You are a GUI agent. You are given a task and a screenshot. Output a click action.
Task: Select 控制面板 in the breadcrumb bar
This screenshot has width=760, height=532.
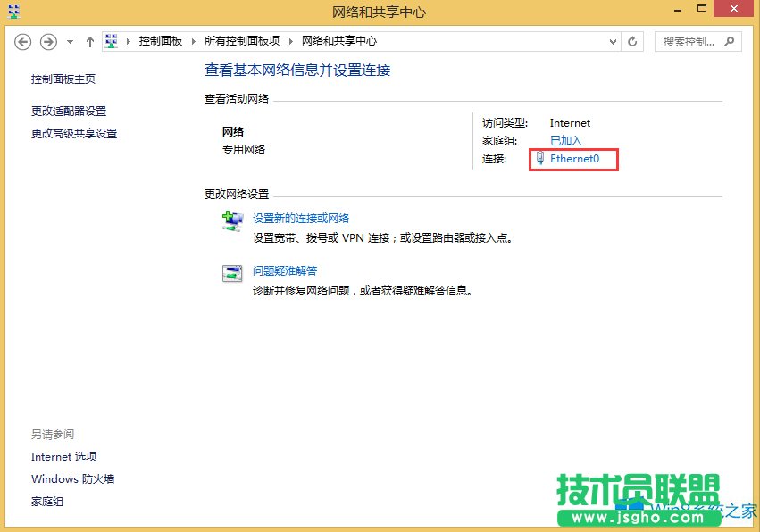point(160,40)
